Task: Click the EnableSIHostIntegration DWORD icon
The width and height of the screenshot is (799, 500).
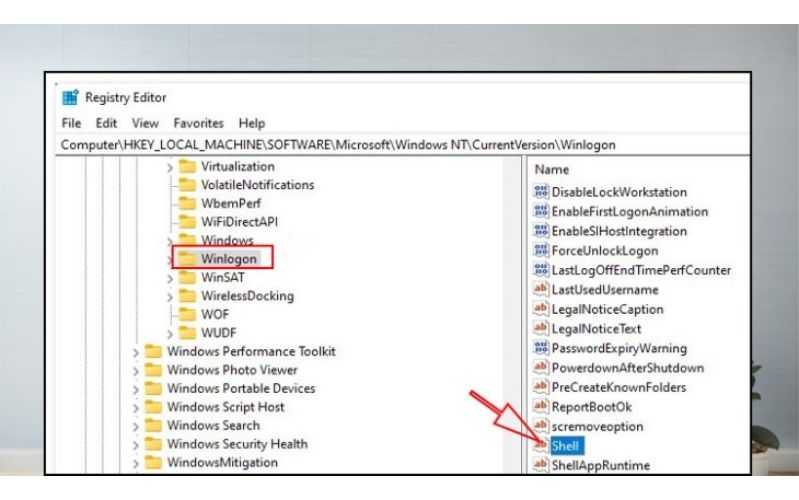Action: (541, 230)
